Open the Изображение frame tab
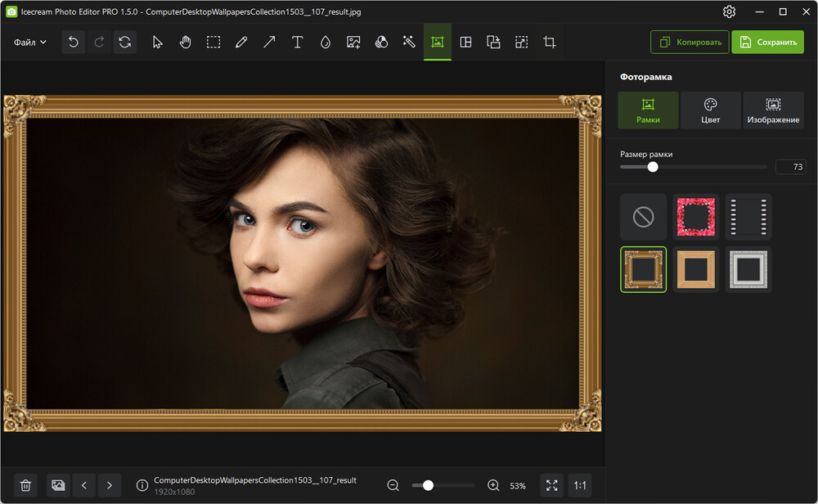Image resolution: width=818 pixels, height=504 pixels. [x=772, y=110]
